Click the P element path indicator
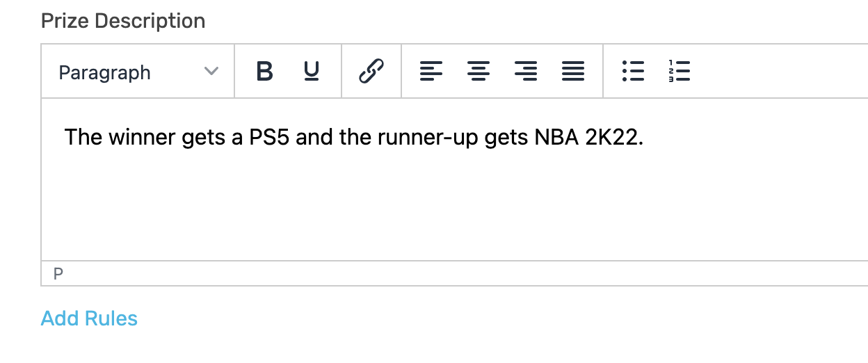 click(x=58, y=274)
